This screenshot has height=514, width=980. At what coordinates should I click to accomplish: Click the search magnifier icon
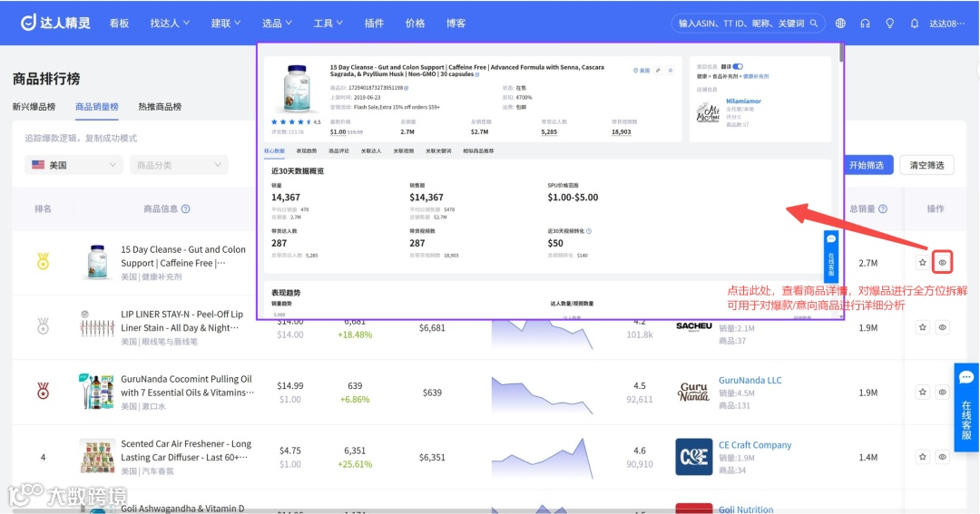(x=814, y=23)
